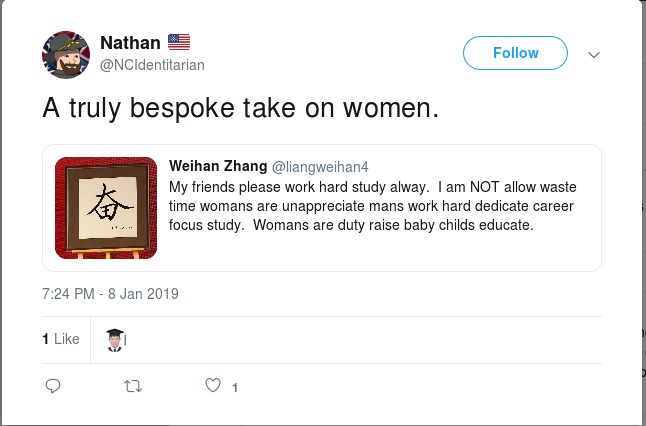The image size is (646, 426).
Task: Open quoted tweet text about work hard study
Action: coord(380,205)
